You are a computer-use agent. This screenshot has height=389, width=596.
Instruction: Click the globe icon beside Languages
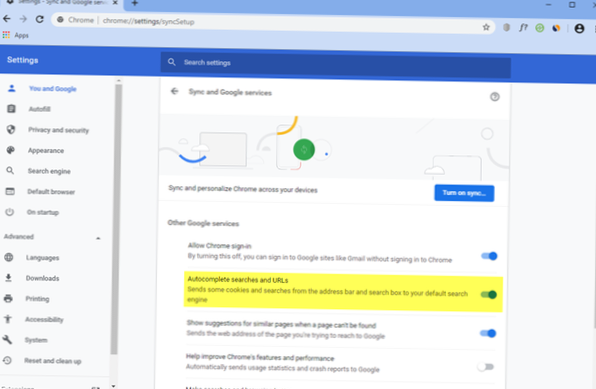coord(9,257)
